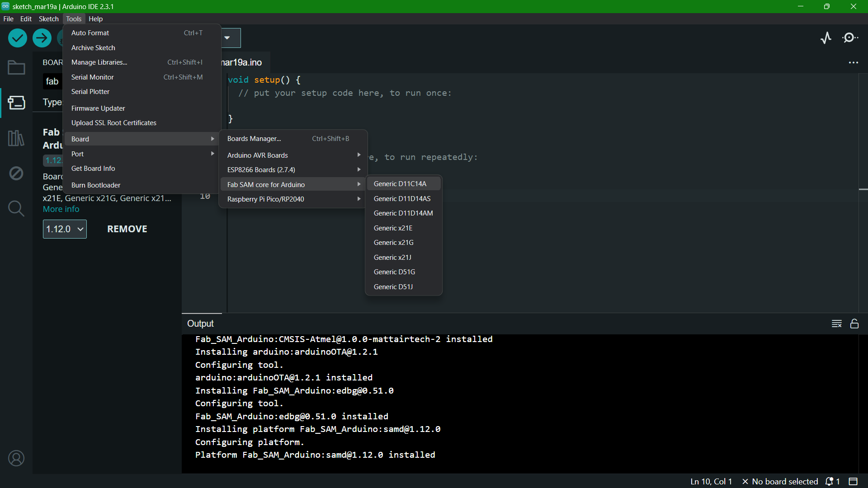Select Manage Libraries...
Viewport: 868px width, 488px height.
coord(142,62)
